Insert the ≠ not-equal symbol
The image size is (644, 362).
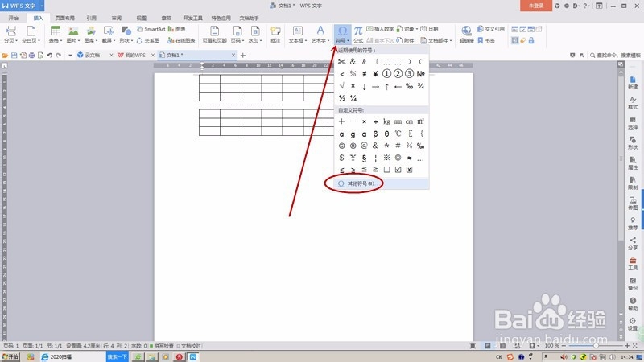coord(365,73)
